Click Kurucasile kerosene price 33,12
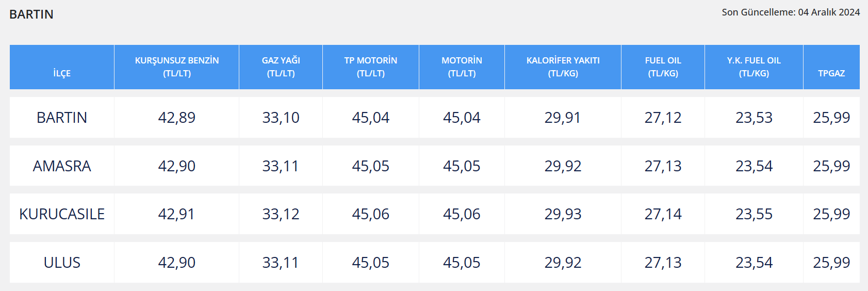 (x=281, y=214)
